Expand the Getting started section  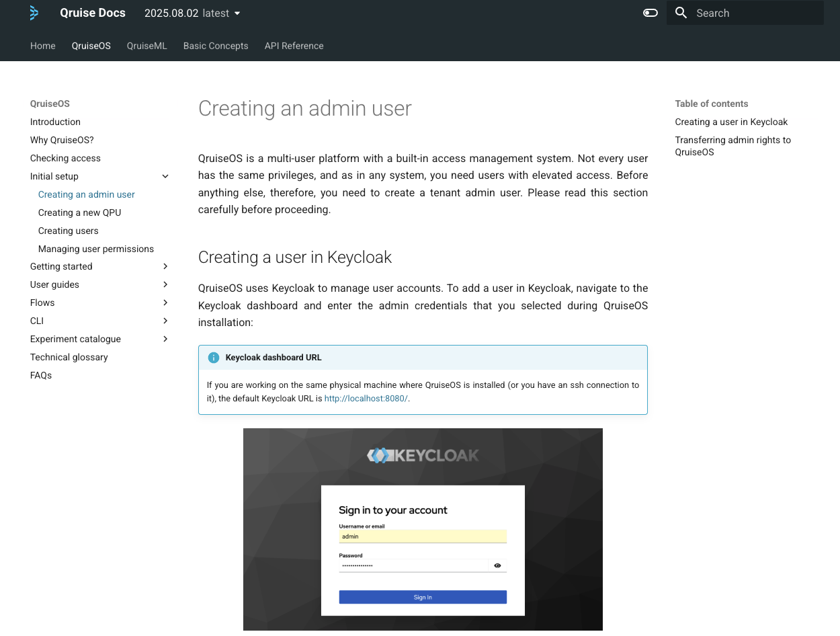pos(165,266)
